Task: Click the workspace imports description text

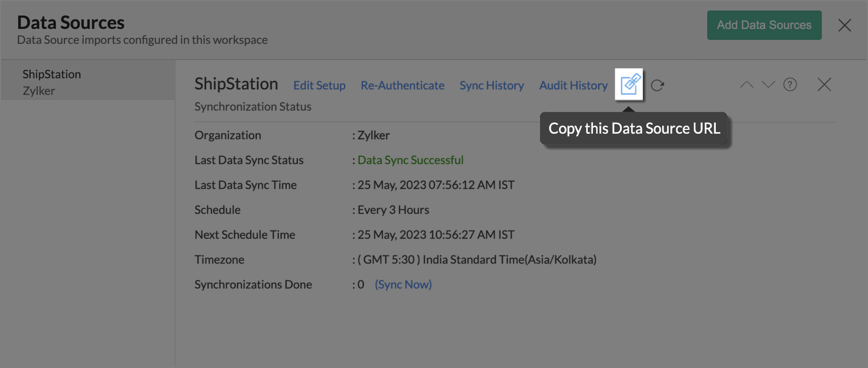Action: tap(142, 40)
